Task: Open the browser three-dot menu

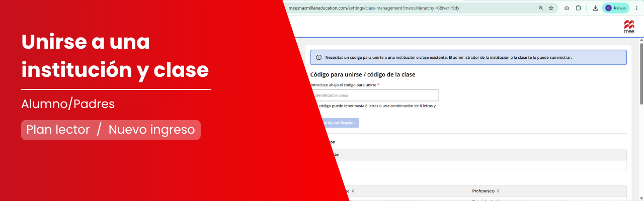Action: coord(637,8)
